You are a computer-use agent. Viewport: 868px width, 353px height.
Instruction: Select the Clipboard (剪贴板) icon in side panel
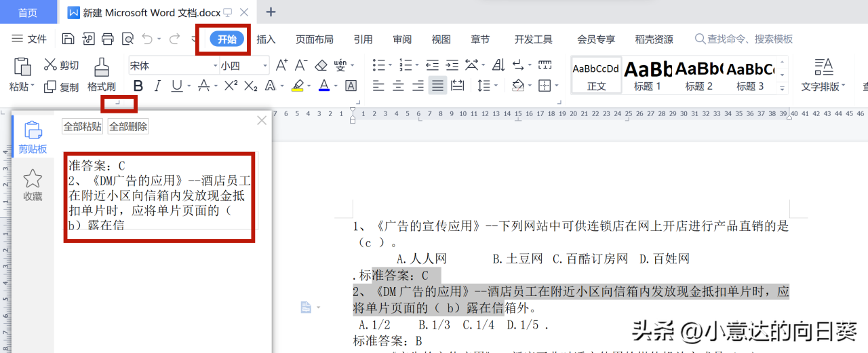(33, 137)
